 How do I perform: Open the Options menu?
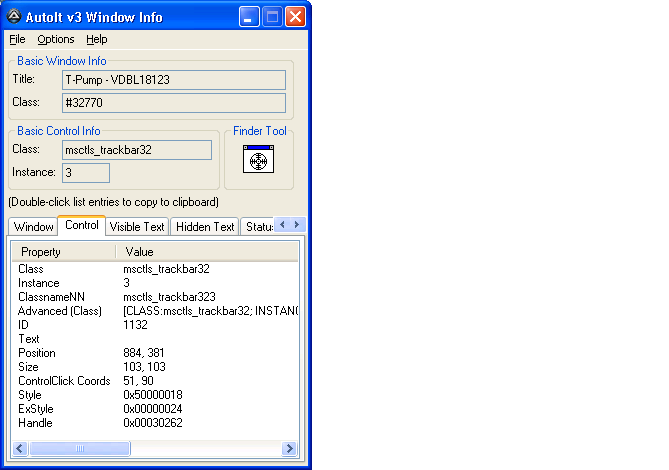point(56,39)
